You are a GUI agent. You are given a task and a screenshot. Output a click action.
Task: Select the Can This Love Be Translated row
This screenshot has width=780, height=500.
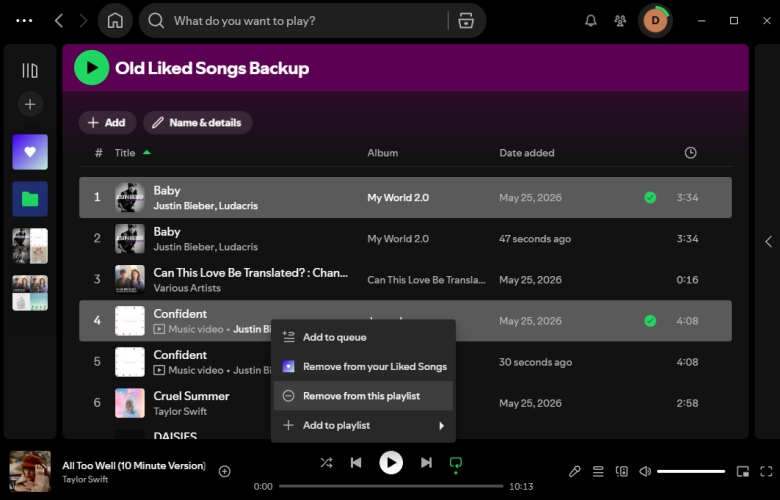point(405,280)
